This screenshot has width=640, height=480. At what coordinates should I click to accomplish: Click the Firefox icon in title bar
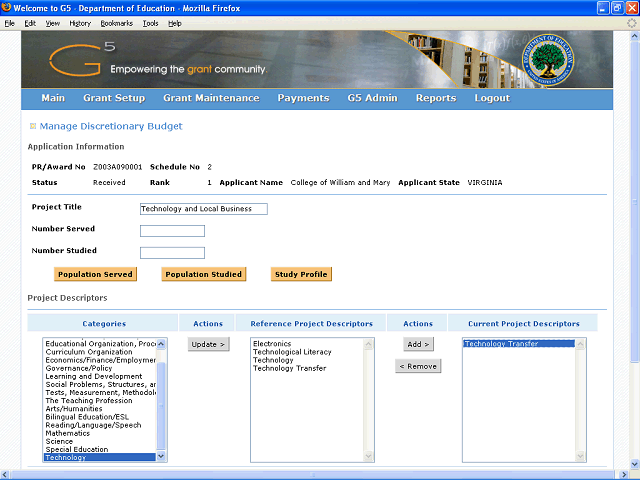click(x=6, y=7)
